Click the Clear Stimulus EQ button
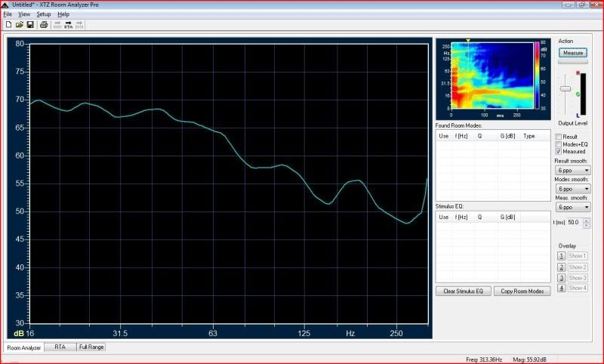Image resolution: width=604 pixels, height=364 pixels. (463, 292)
